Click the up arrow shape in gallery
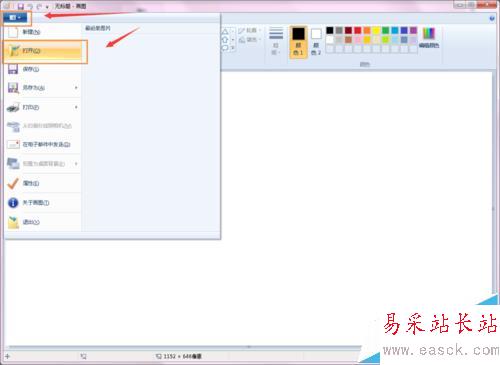The image size is (500, 365). (x=225, y=40)
